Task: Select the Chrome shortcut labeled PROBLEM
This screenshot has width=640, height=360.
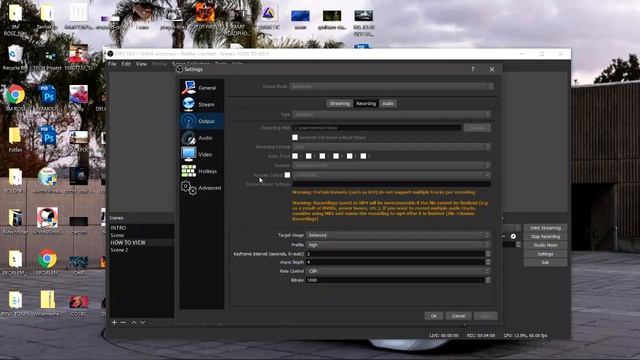Action: click(47, 262)
